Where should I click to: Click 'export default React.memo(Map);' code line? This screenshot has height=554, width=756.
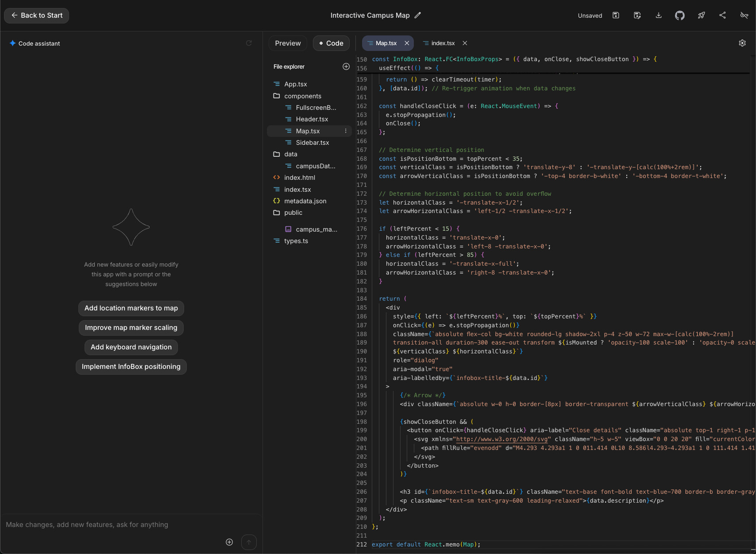[426, 545]
